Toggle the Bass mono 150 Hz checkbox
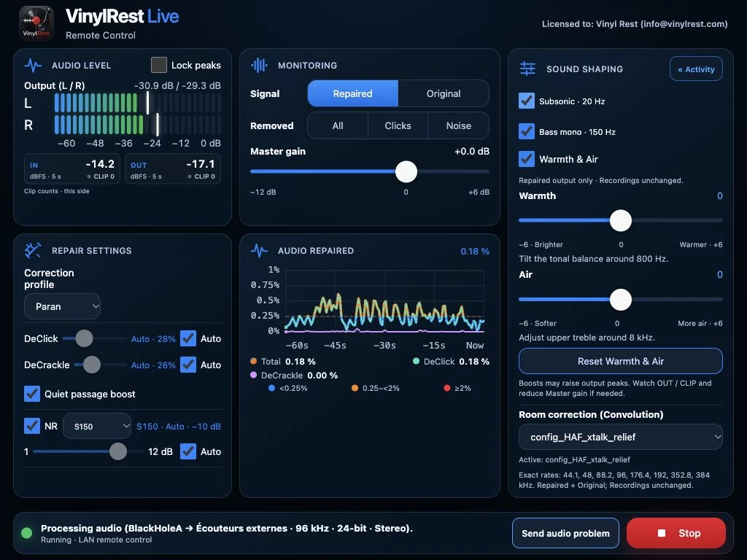 527,131
